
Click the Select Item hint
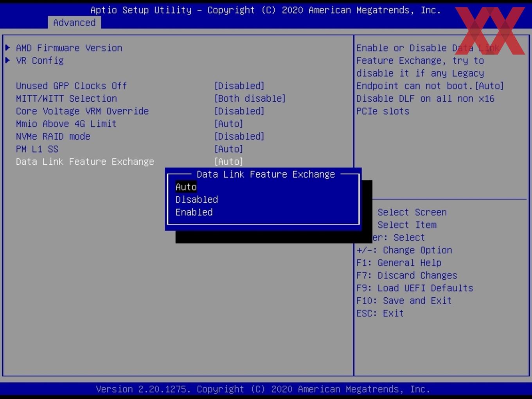[x=407, y=225]
